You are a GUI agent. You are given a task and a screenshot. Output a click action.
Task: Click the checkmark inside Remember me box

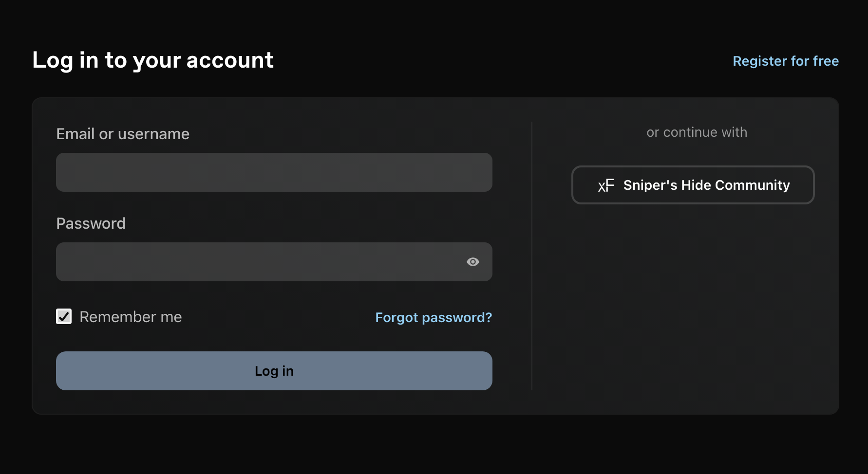point(64,316)
